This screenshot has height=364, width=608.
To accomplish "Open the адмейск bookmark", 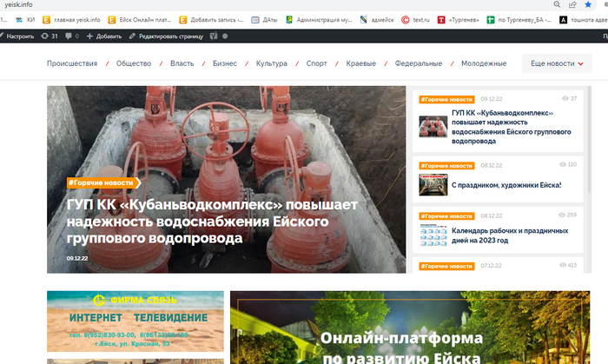I will click(376, 20).
